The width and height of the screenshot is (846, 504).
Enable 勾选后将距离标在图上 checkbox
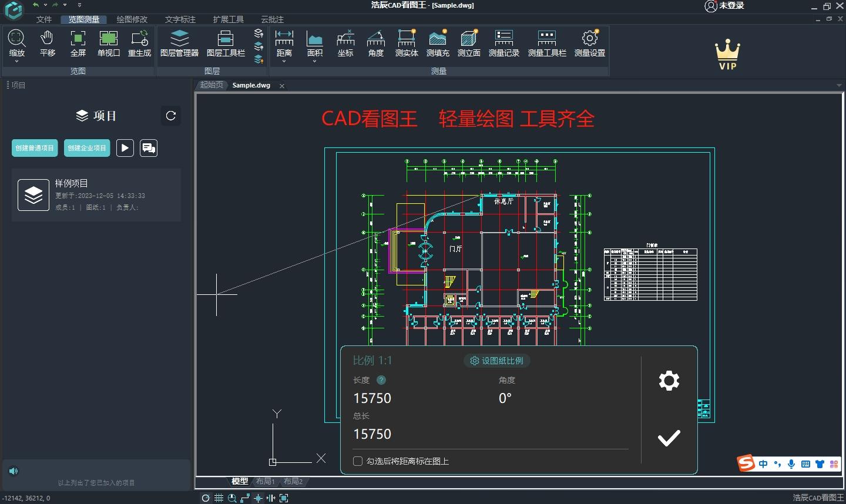[x=357, y=461]
